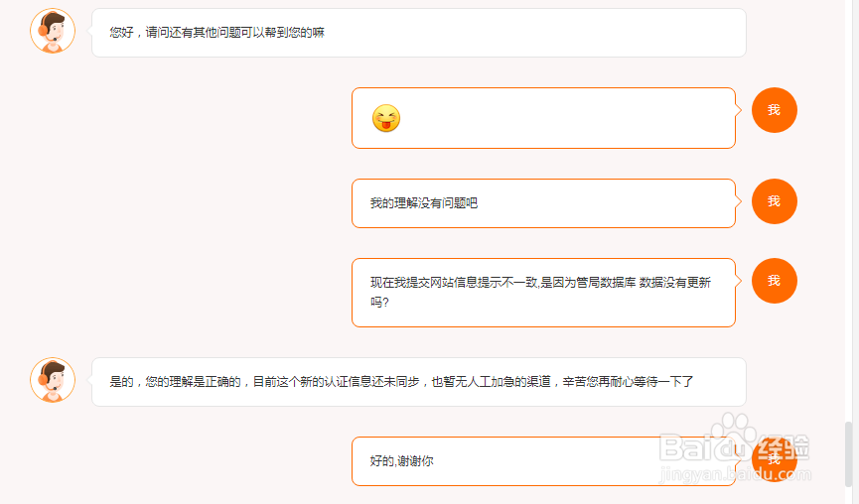Click the message about 现在我提交网站信息提示不一致
Image resolution: width=859 pixels, height=504 pixels.
543,293
